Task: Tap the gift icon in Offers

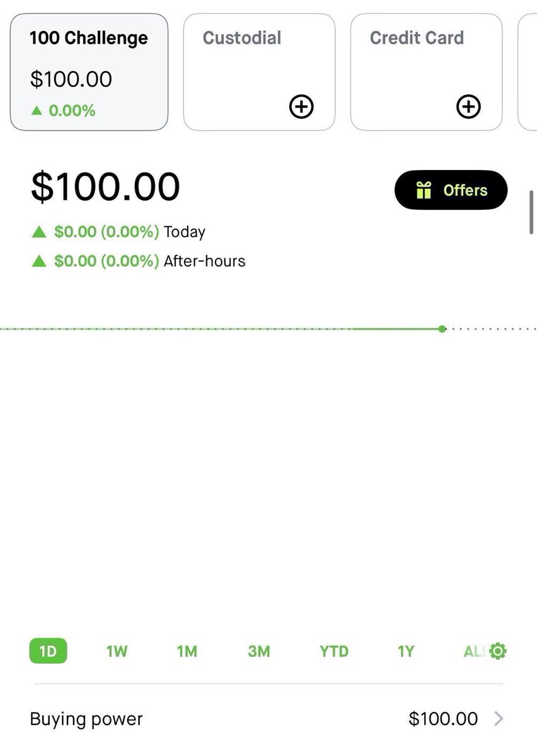Action: coord(424,190)
